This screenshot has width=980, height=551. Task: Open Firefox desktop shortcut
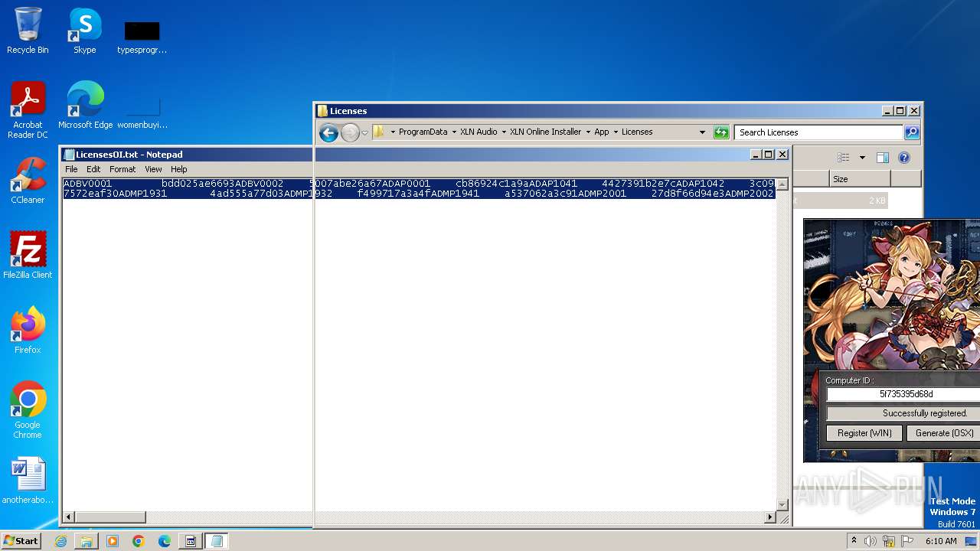pos(28,331)
